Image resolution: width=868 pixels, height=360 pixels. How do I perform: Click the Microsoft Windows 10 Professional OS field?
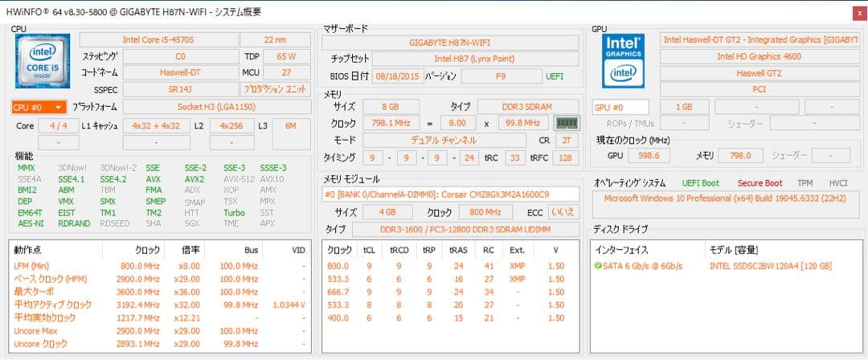tap(724, 205)
